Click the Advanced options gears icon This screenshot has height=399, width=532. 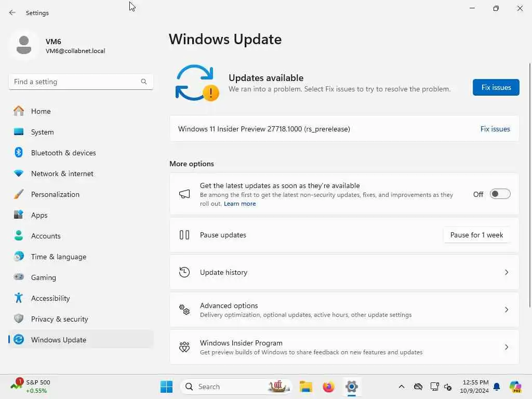point(184,310)
